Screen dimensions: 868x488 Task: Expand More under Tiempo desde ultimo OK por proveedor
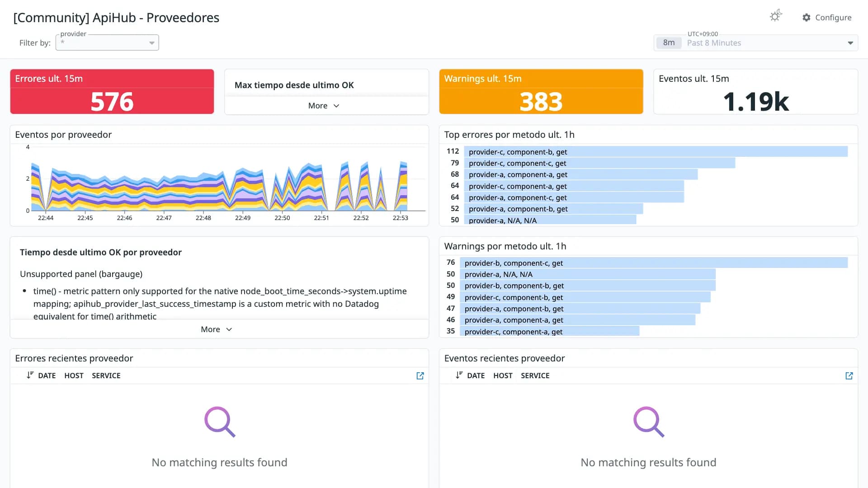[x=217, y=329]
